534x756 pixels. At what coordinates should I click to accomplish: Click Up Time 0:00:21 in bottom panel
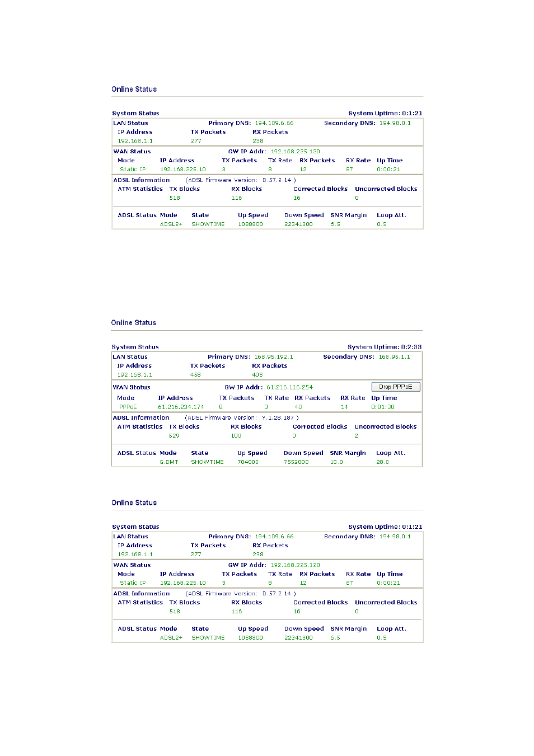(388, 583)
